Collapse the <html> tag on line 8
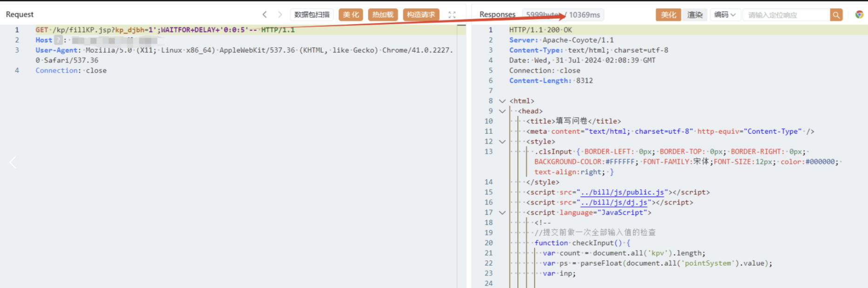The width and height of the screenshot is (868, 288). click(502, 101)
